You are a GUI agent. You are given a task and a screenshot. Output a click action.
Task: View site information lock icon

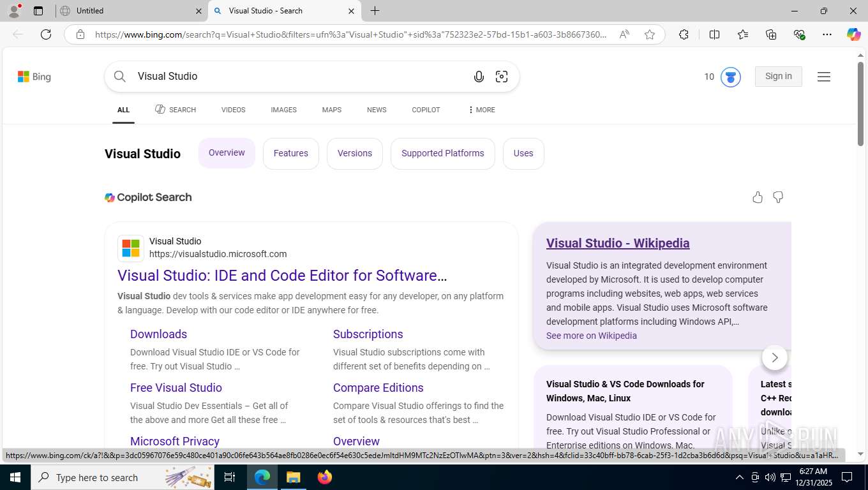coord(80,34)
